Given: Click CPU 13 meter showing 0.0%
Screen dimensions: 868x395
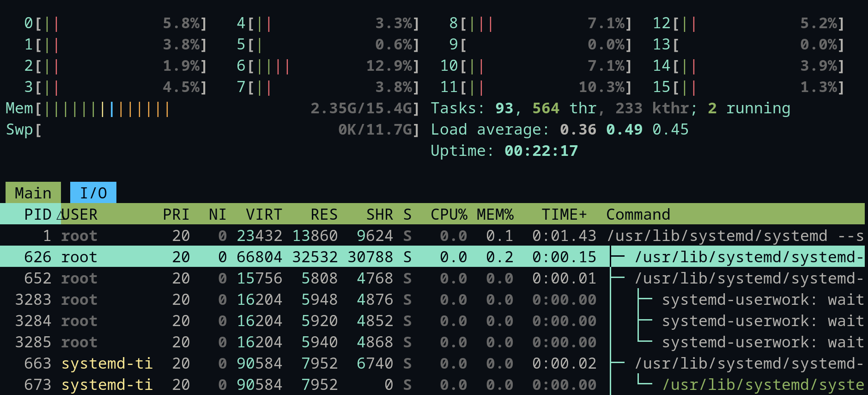Looking at the screenshot, I should pyautogui.click(x=748, y=44).
